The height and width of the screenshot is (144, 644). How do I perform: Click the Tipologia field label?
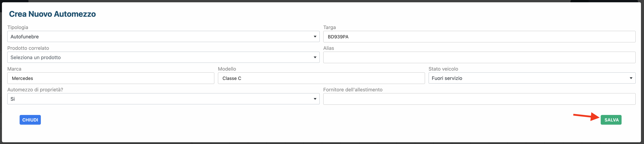(x=18, y=27)
